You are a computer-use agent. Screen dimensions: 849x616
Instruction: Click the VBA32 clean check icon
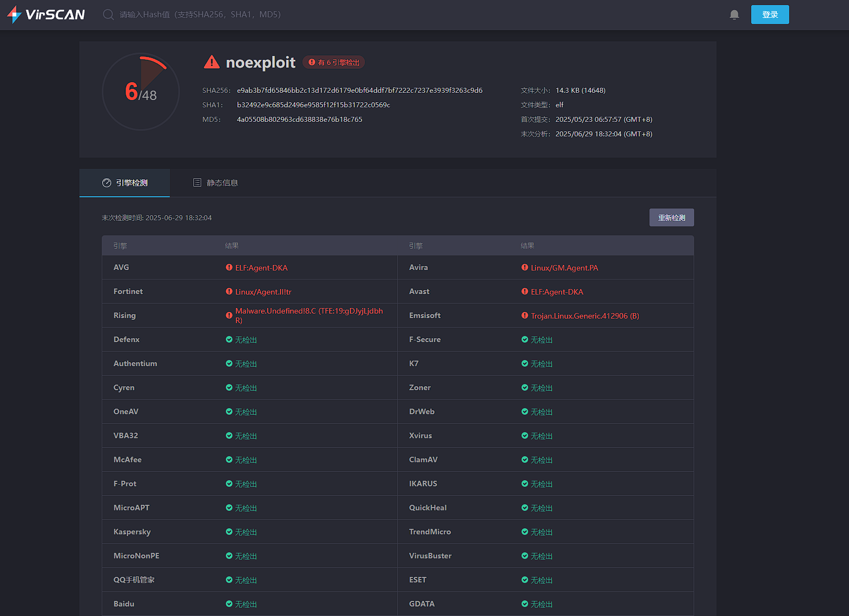tap(229, 436)
